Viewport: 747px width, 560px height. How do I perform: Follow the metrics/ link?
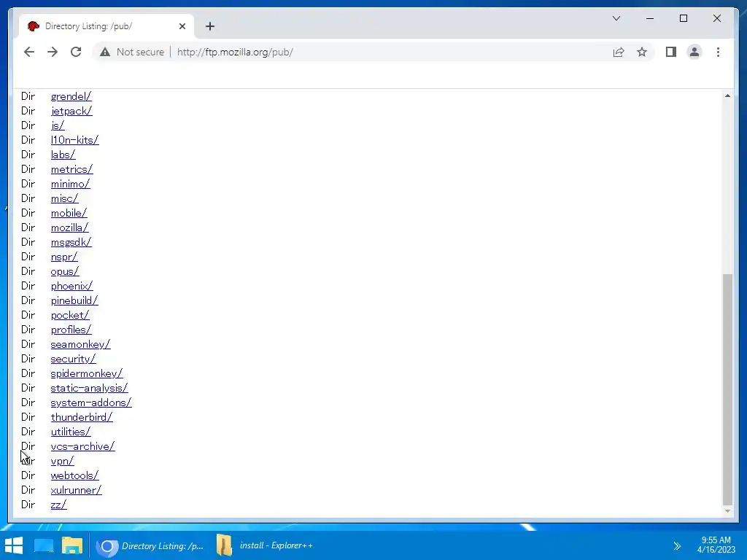[72, 169]
